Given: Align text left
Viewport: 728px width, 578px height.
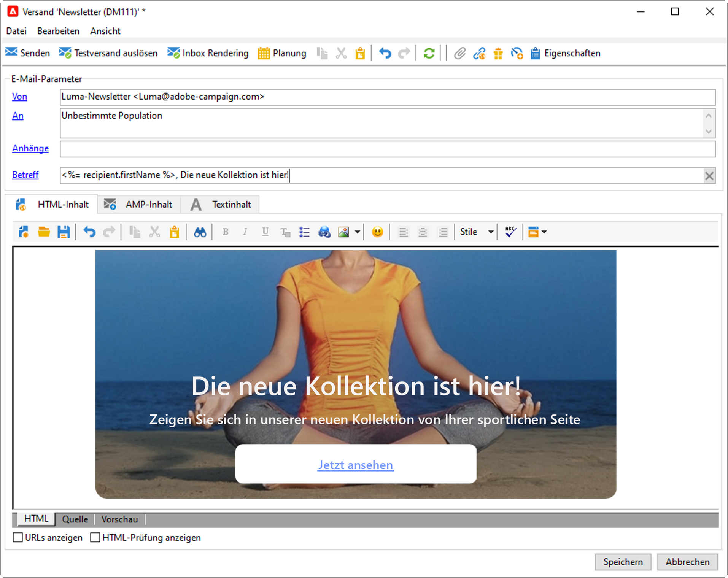Looking at the screenshot, I should coord(403,232).
